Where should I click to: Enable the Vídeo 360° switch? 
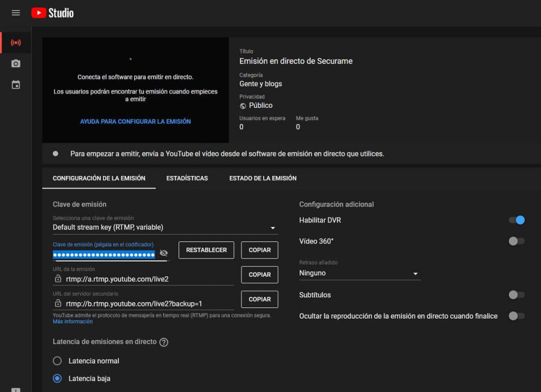tap(517, 241)
